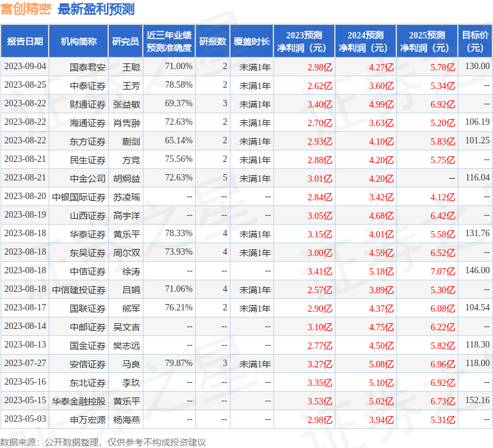Click analyst name 吕娟
This screenshot has width=493, height=448.
[131, 289]
